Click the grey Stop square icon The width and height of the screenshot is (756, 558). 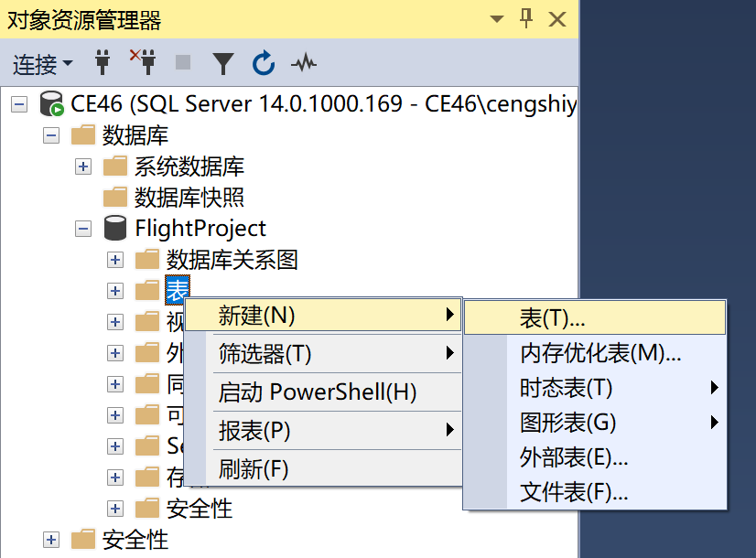[x=183, y=62]
